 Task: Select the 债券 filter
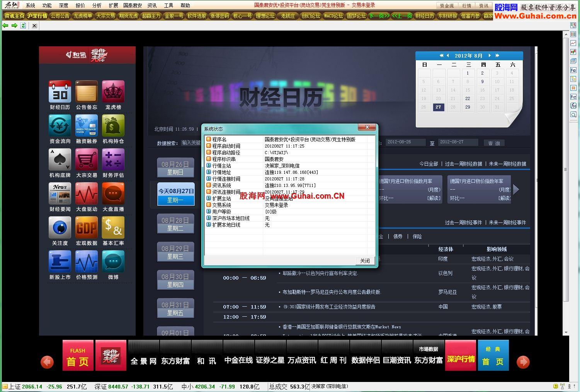[x=398, y=236]
